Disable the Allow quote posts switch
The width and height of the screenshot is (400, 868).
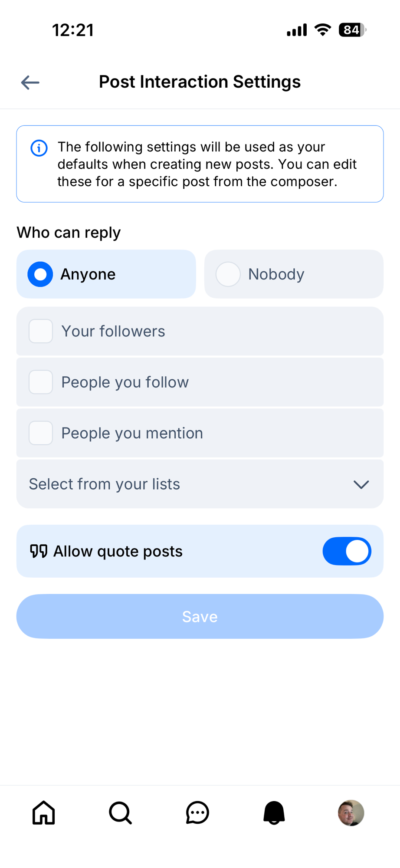347,551
